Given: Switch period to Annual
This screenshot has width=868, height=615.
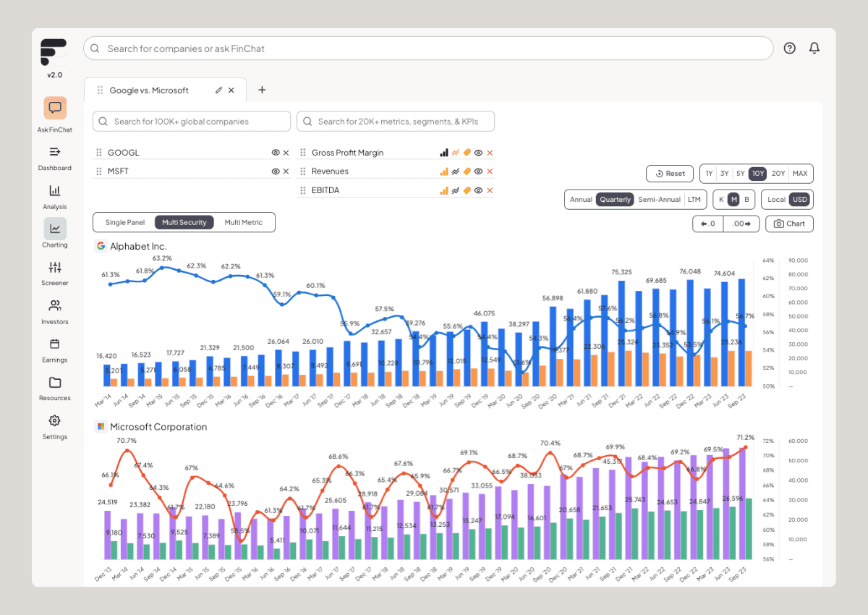Looking at the screenshot, I should point(581,200).
